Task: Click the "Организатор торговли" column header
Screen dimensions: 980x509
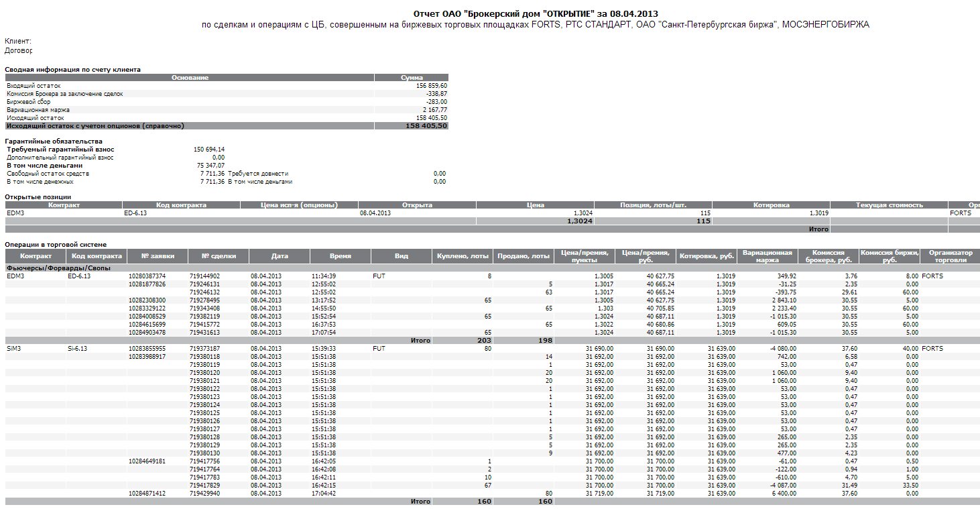Action: click(x=949, y=256)
